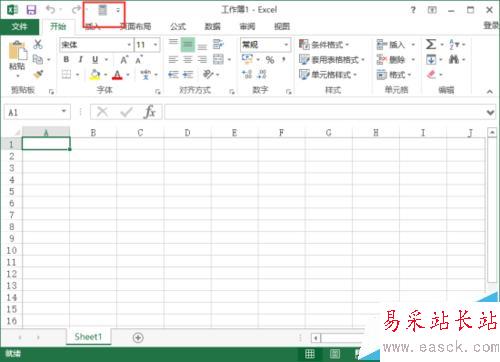Viewport: 500px width, 362px height.
Task: Apply percent style
Action: [270, 60]
